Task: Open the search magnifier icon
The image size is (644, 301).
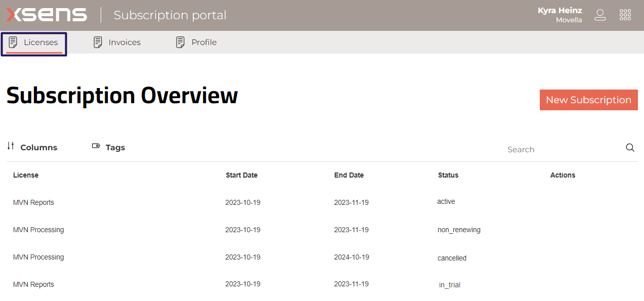Action: pos(630,148)
